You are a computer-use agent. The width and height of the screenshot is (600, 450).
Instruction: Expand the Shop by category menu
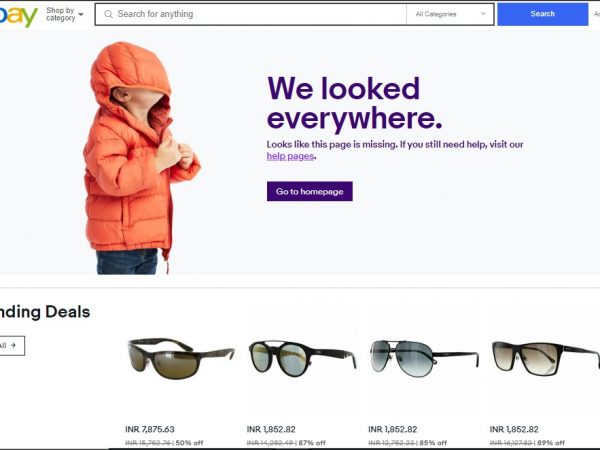tap(64, 14)
